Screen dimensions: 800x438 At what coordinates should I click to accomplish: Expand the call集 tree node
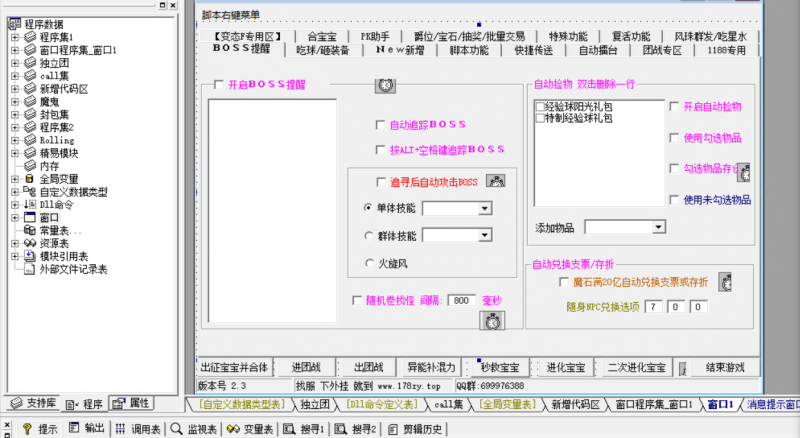(15, 76)
